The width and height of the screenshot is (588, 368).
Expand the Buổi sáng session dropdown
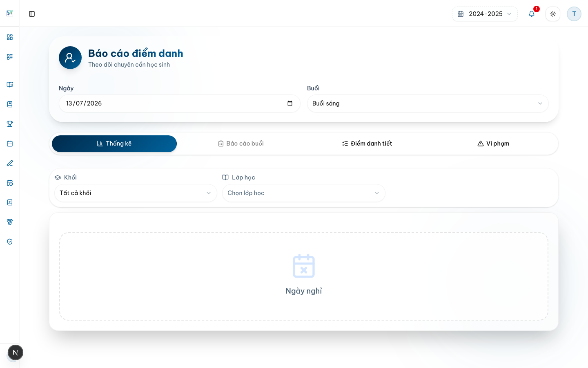coord(428,103)
